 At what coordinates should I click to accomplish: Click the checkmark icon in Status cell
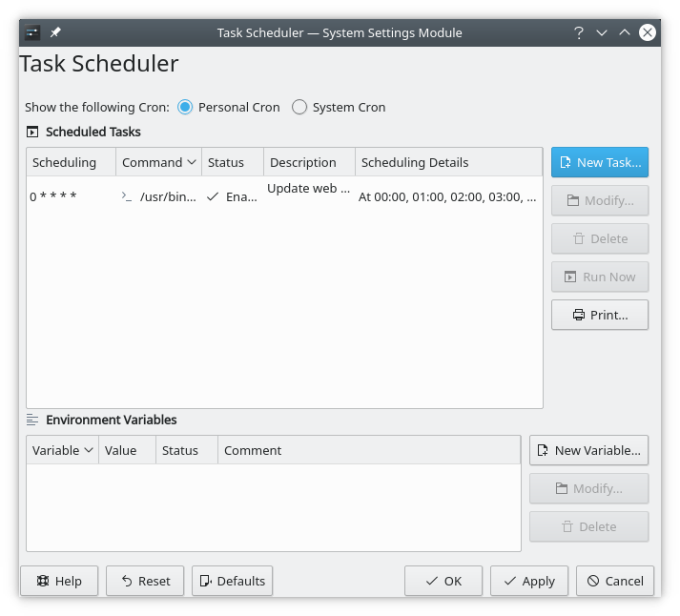coord(213,196)
